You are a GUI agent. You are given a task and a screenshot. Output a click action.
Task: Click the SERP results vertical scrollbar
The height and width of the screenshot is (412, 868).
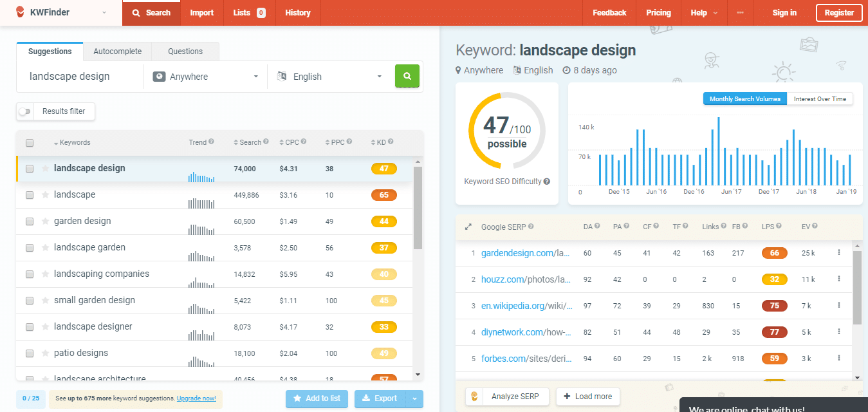pyautogui.click(x=857, y=286)
